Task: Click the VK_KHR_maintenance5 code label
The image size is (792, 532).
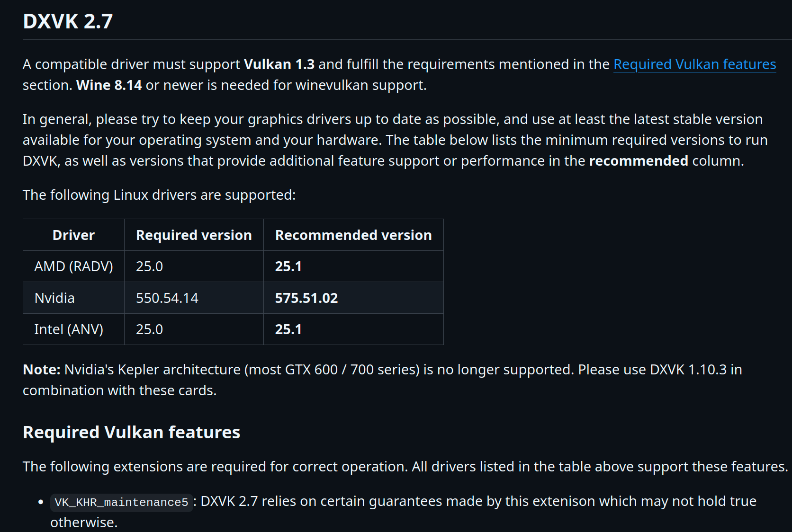Action: (121, 502)
